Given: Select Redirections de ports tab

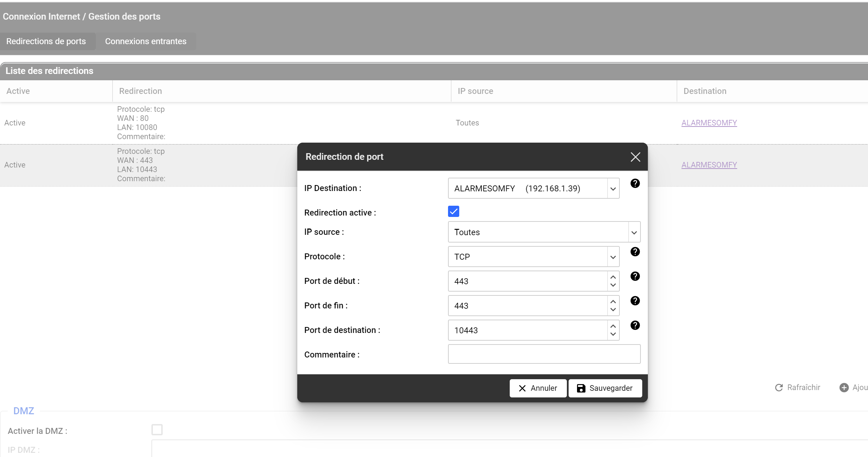Looking at the screenshot, I should (x=46, y=41).
